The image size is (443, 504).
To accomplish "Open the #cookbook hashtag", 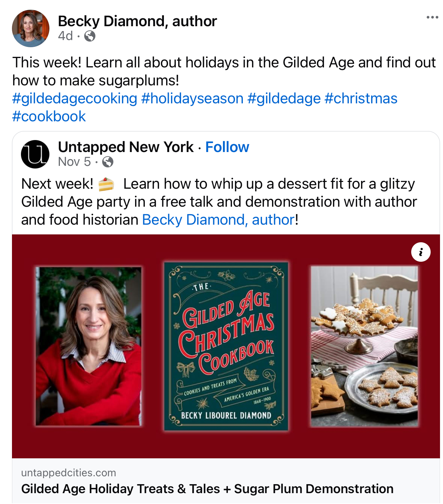I will (x=49, y=116).
